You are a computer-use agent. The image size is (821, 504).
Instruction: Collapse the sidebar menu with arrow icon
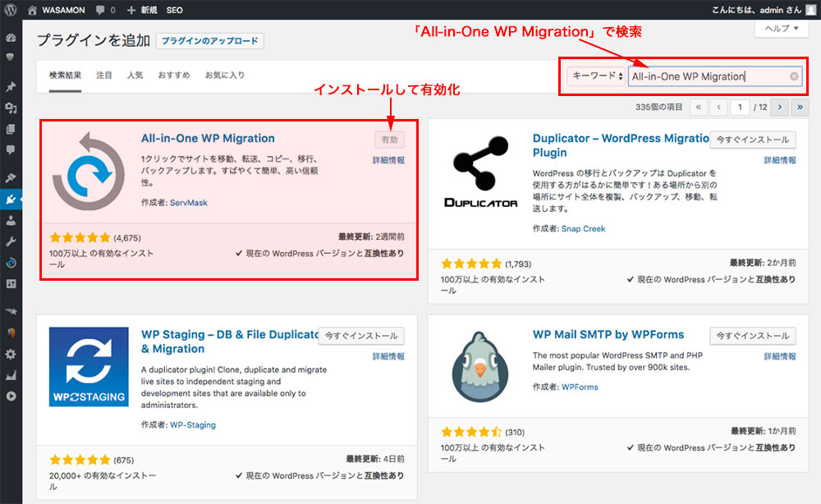11,396
